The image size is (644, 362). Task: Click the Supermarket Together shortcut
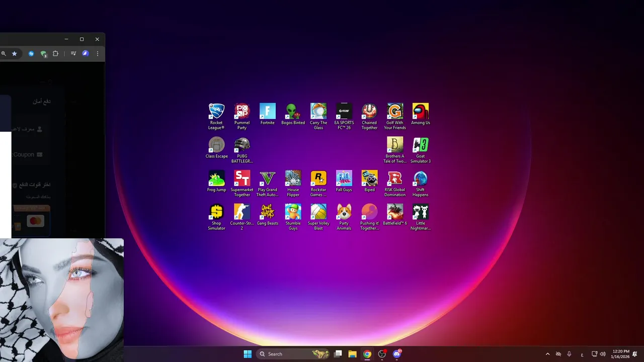tap(242, 184)
